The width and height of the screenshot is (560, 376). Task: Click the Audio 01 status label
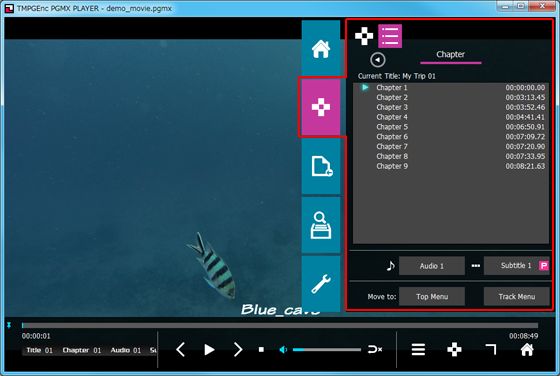126,350
